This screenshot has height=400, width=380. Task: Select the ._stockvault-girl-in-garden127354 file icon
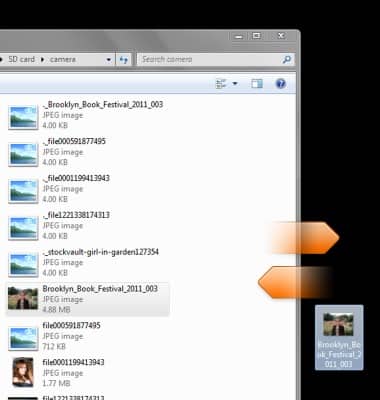[23, 264]
